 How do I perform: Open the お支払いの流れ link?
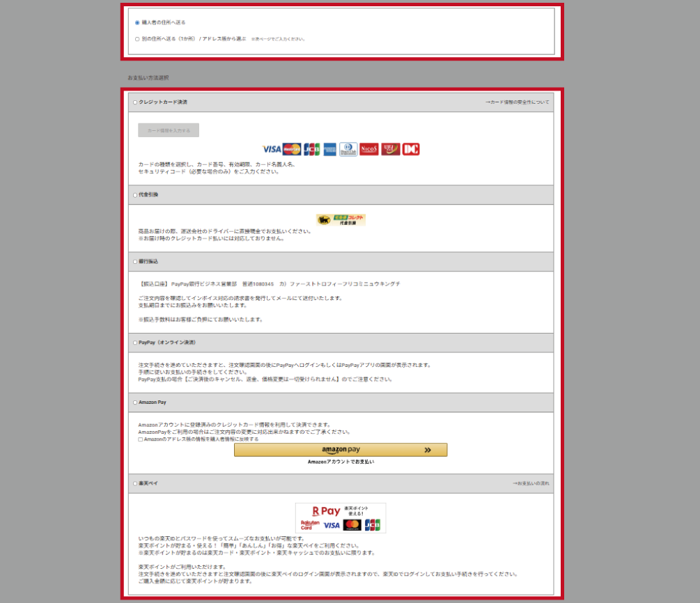[530, 483]
